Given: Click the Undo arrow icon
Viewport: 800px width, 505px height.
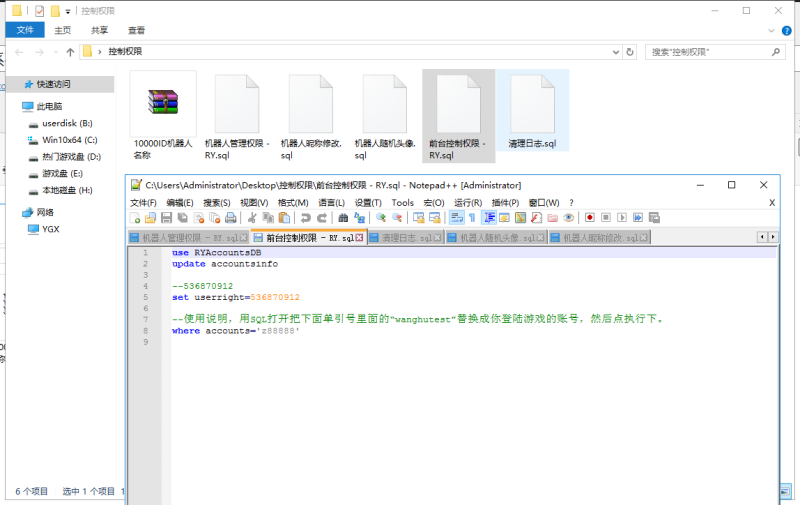Looking at the screenshot, I should (x=303, y=217).
